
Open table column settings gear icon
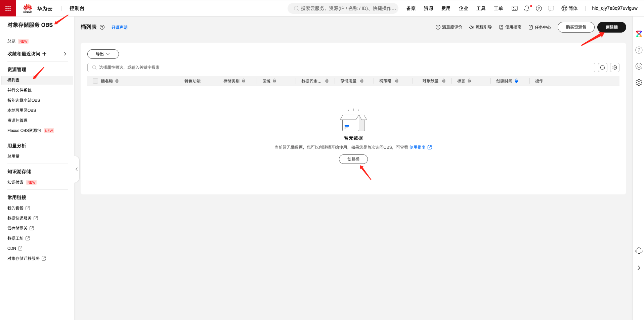pyautogui.click(x=614, y=67)
